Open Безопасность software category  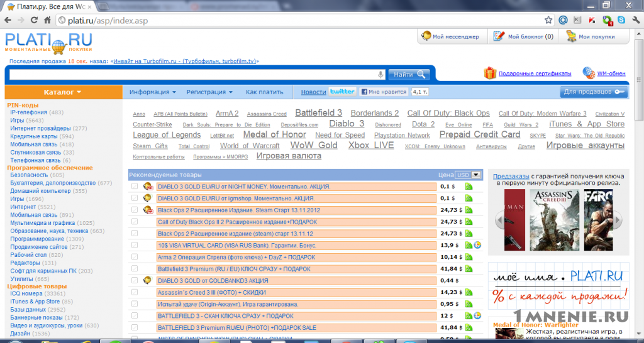click(x=29, y=175)
